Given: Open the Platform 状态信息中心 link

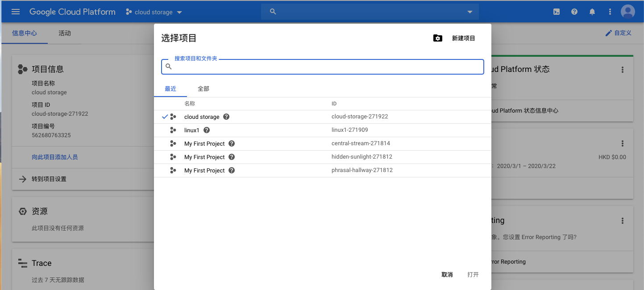Looking at the screenshot, I should [x=525, y=110].
